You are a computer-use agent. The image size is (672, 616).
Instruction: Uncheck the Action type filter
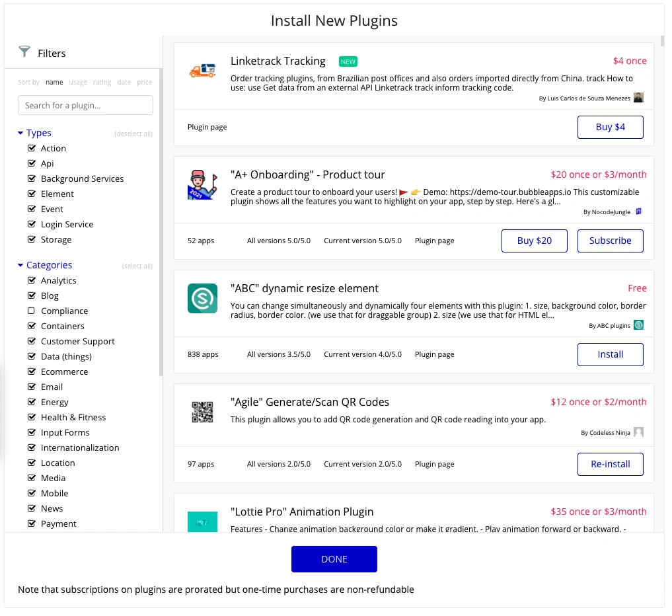pos(31,148)
